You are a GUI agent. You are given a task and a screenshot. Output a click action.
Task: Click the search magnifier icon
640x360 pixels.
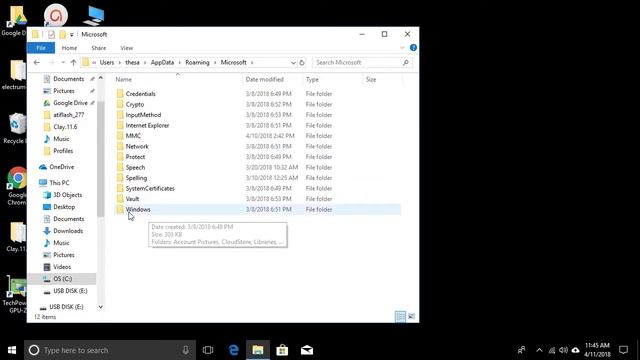(406, 62)
